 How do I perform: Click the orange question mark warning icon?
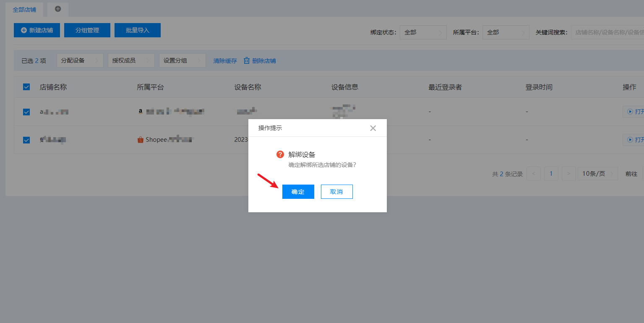click(280, 154)
